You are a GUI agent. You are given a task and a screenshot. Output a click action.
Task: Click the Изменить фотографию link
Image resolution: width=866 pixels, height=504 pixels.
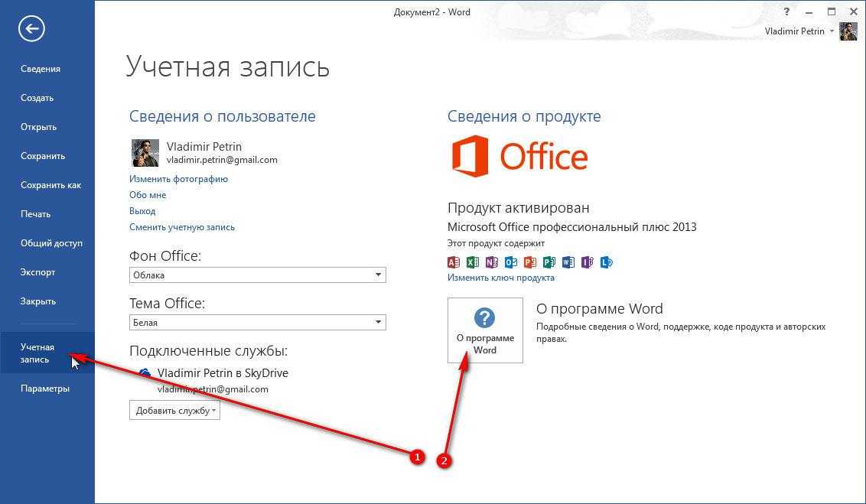tap(178, 179)
